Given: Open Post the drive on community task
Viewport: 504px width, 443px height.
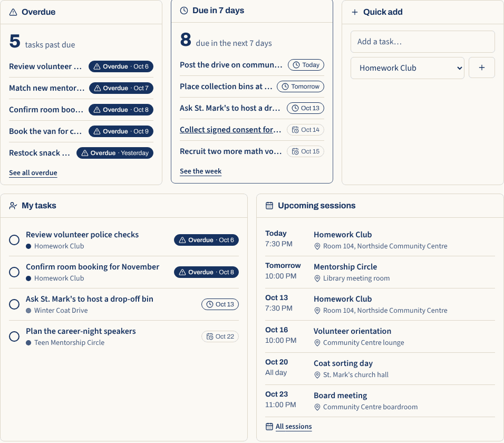Looking at the screenshot, I should point(231,65).
